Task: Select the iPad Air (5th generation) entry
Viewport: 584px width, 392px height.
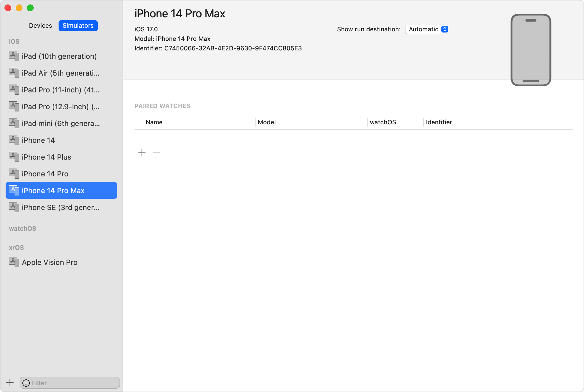Action: [61, 73]
